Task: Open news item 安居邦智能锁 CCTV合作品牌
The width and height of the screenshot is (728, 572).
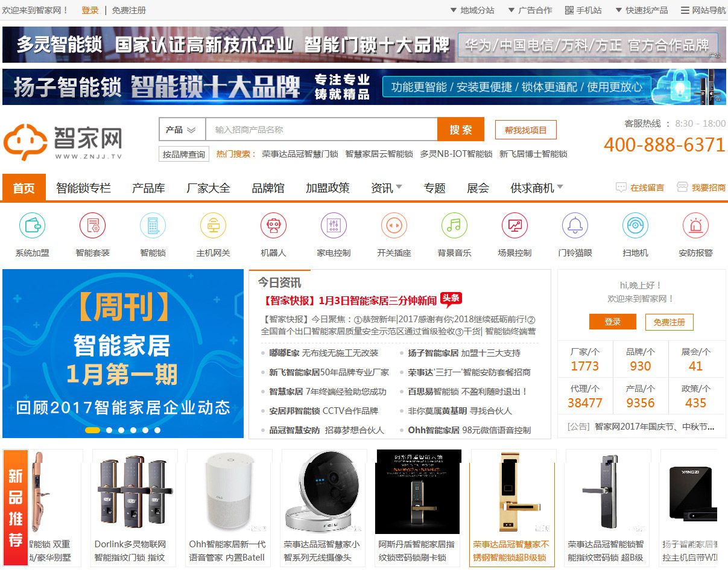Action: [x=323, y=411]
